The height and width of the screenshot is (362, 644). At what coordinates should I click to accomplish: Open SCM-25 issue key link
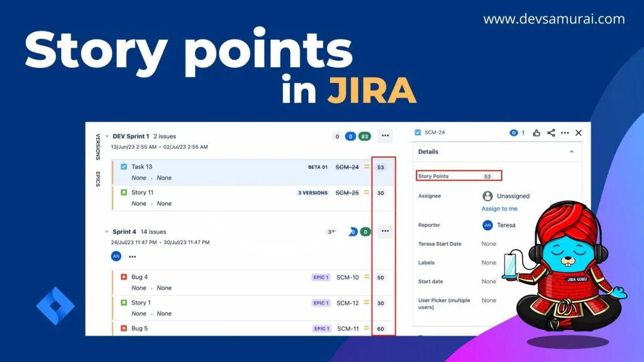pos(347,192)
